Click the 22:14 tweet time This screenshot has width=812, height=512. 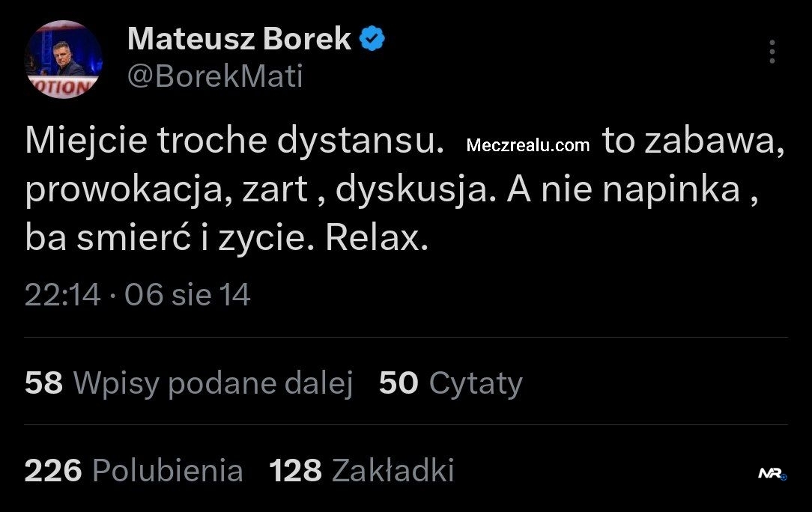[x=62, y=295]
